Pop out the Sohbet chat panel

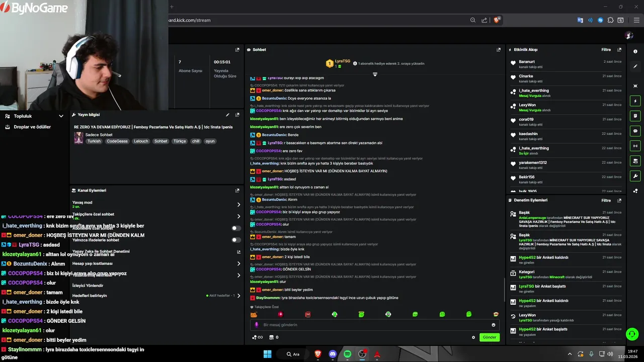coord(499,50)
